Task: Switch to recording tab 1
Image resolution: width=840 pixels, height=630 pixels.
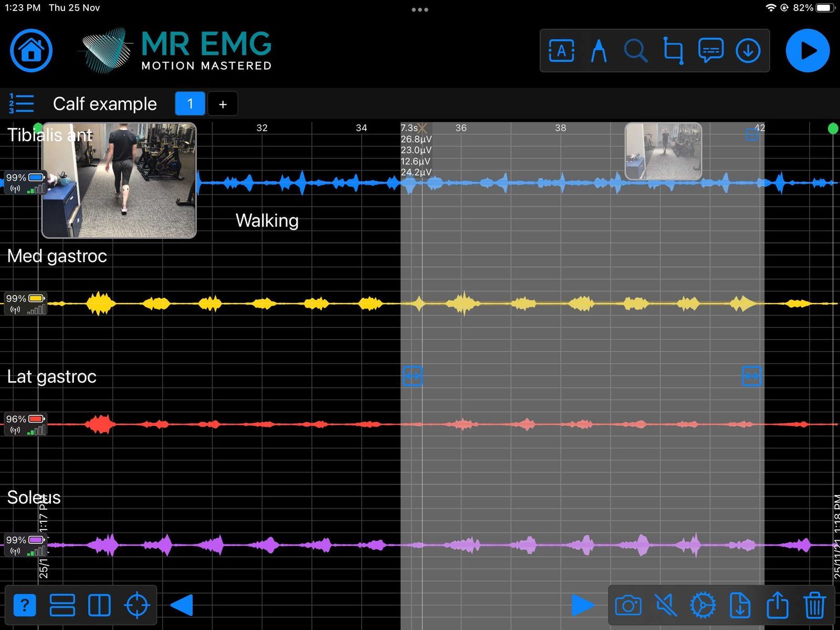Action: coord(190,104)
